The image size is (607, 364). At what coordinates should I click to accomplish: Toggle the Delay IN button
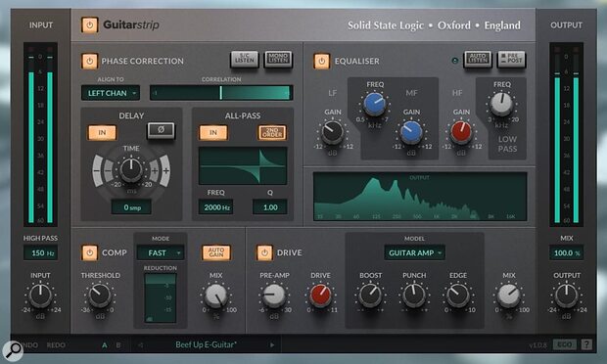[x=102, y=133]
